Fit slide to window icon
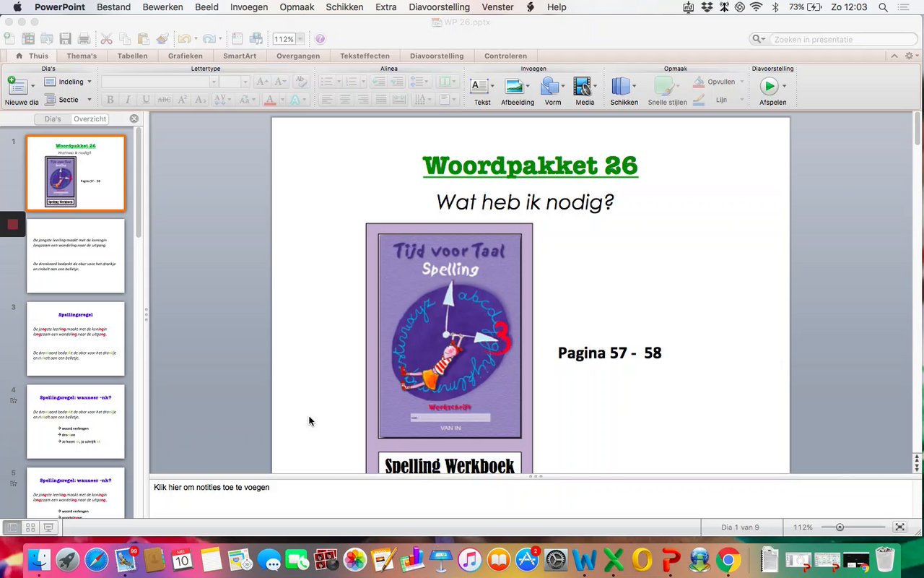924x578 pixels. click(899, 527)
